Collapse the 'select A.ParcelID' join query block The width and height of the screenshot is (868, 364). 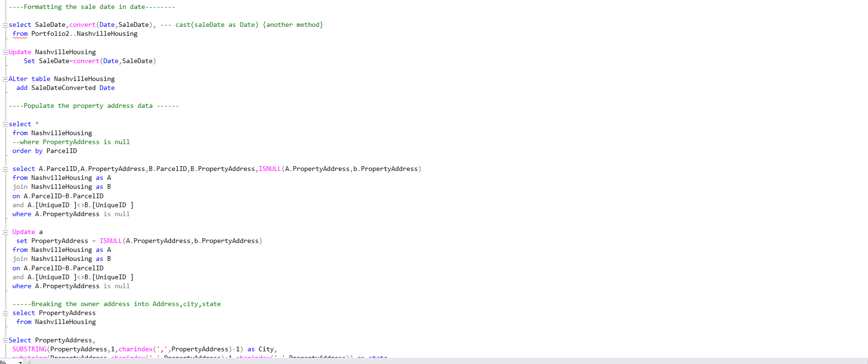coord(5,169)
